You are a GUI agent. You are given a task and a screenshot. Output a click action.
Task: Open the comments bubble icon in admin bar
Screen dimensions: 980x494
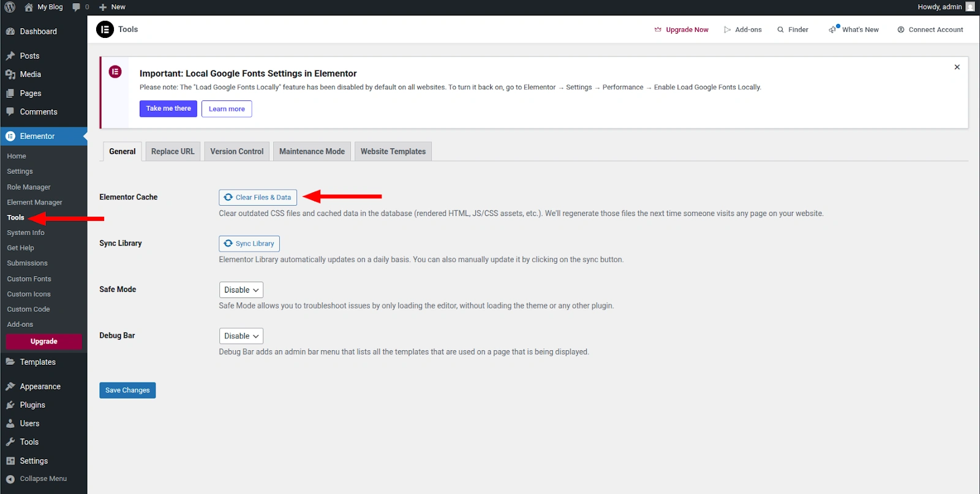click(x=77, y=7)
